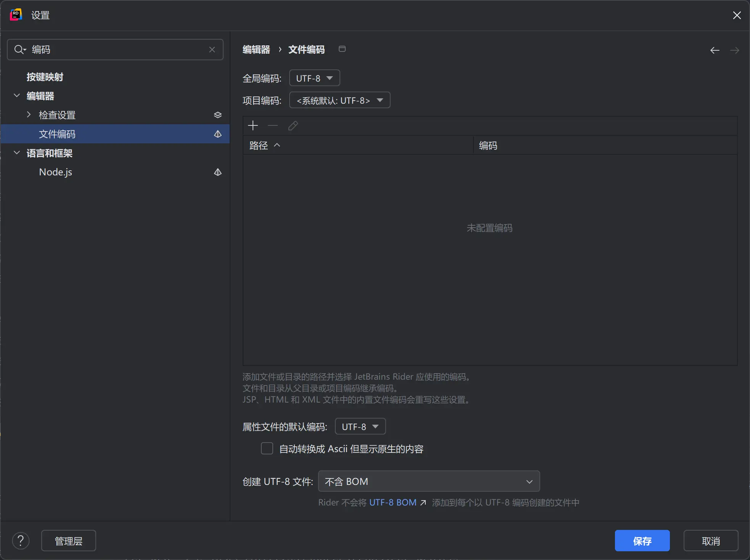Viewport: 750px width, 560px height.
Task: Open the 创建 UTF-8 文件 BOM dropdown
Action: click(x=429, y=481)
